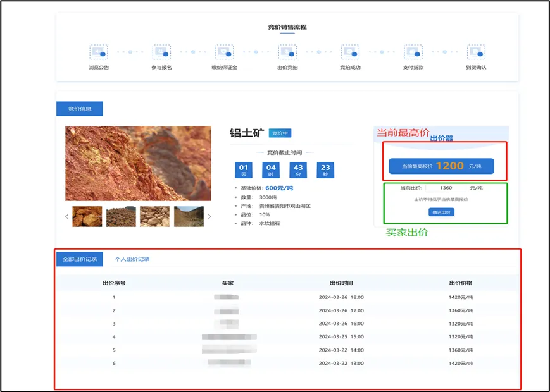The image size is (550, 392).
Task: Click the 数量 3000吨 row
Action: (x=258, y=197)
